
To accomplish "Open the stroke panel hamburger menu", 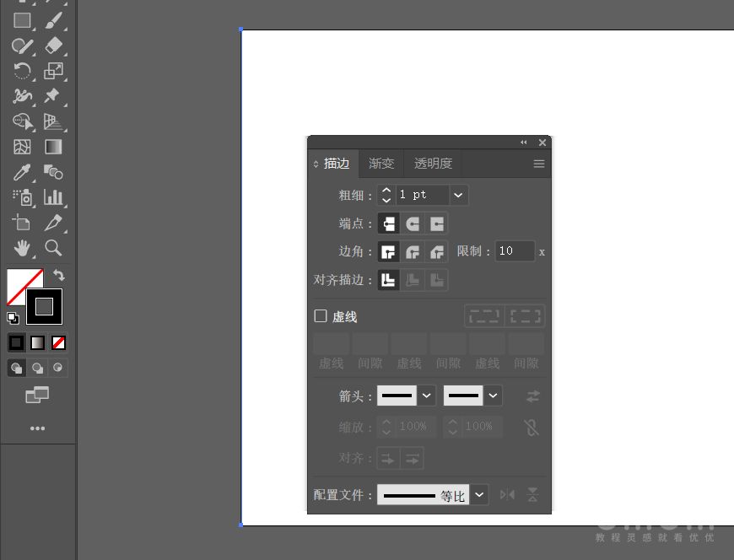I will point(539,164).
